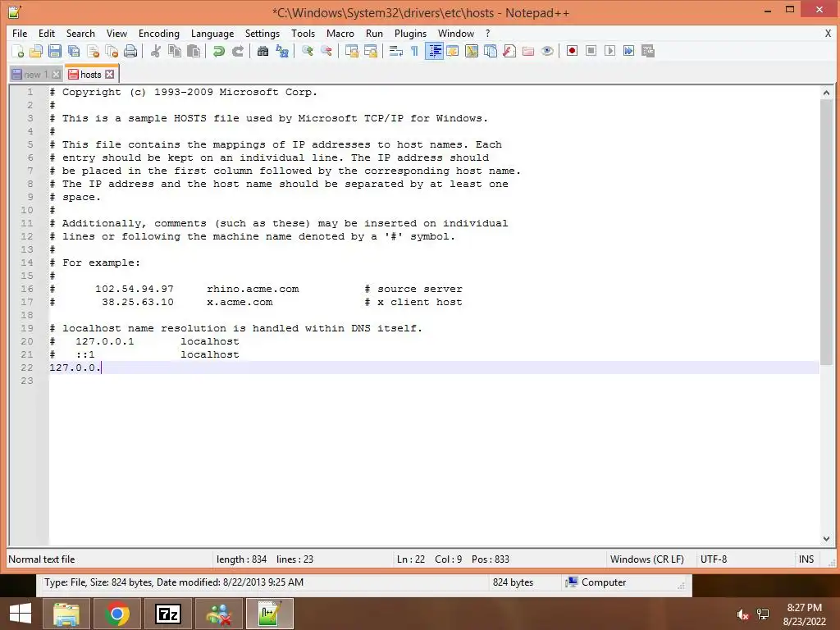Switch to the new 1 tab
840x630 pixels.
[30, 75]
